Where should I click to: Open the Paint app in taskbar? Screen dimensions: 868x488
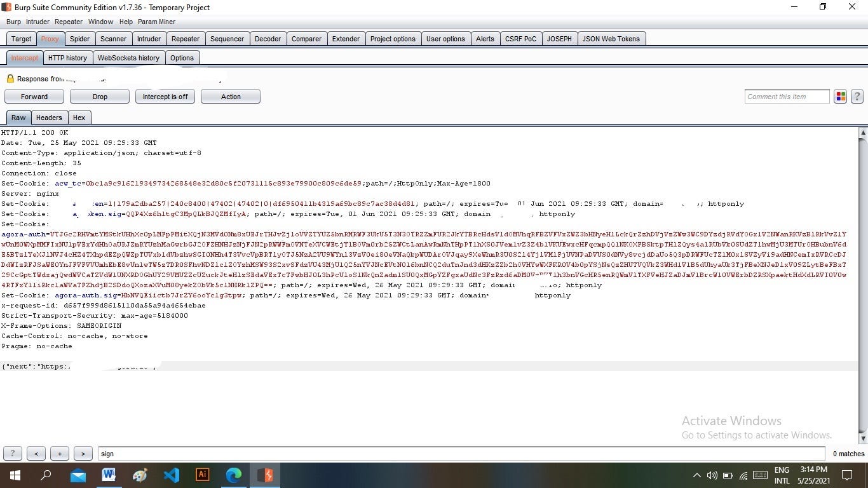point(140,475)
